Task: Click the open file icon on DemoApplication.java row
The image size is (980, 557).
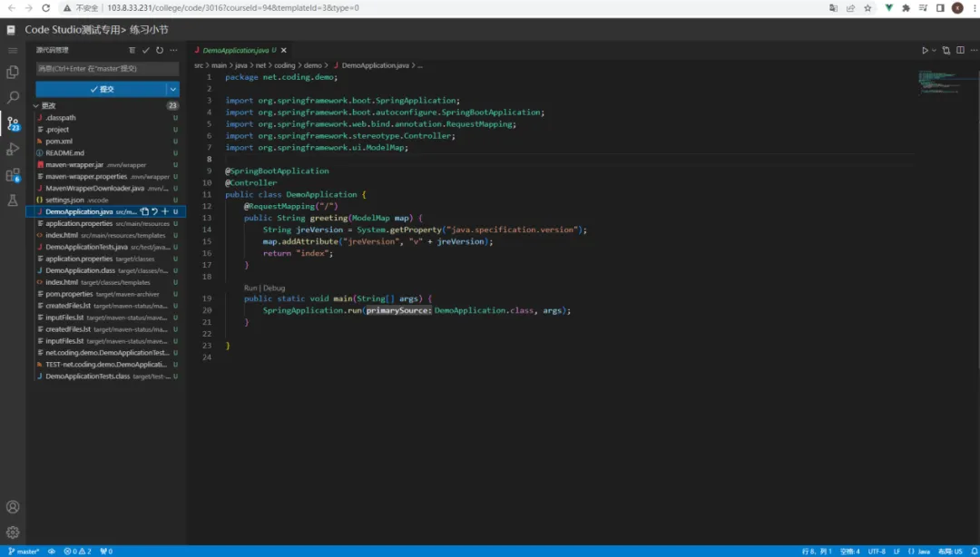Action: (144, 212)
